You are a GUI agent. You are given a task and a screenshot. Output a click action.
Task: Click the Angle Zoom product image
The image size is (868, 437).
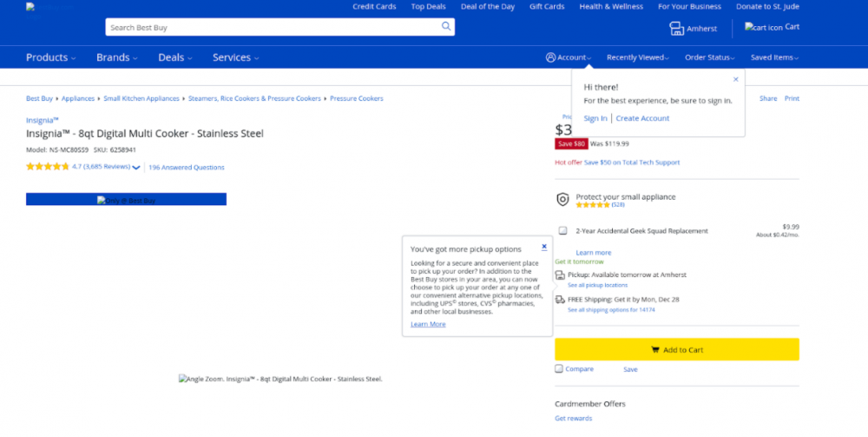click(x=280, y=379)
